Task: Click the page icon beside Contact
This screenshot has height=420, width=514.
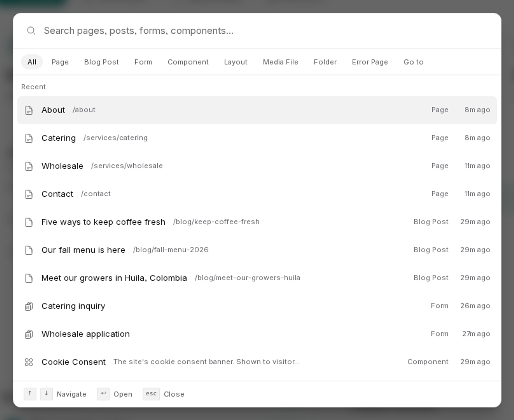Action: 29,194
